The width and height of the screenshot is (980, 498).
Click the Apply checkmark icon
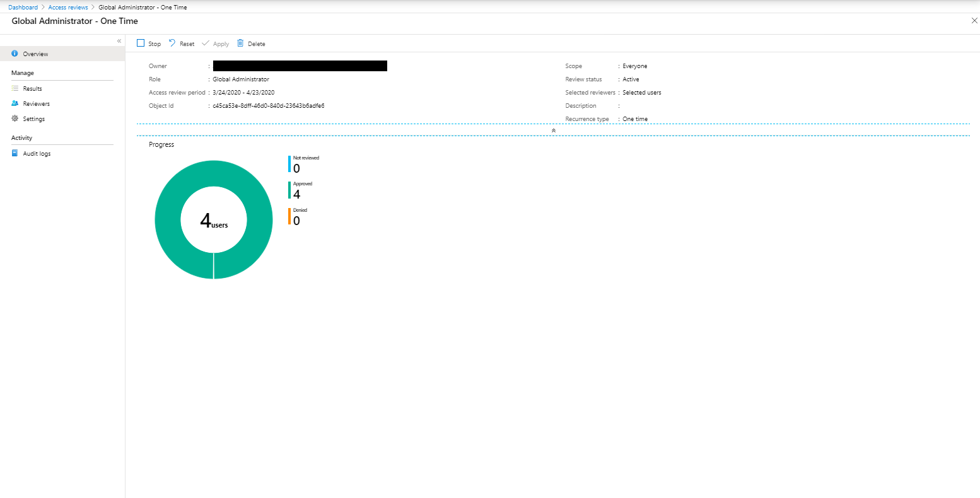pyautogui.click(x=206, y=43)
